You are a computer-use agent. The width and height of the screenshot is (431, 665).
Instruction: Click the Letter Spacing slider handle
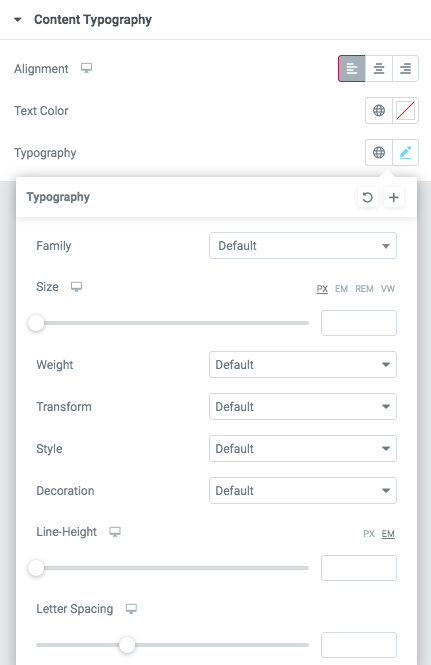[127, 645]
